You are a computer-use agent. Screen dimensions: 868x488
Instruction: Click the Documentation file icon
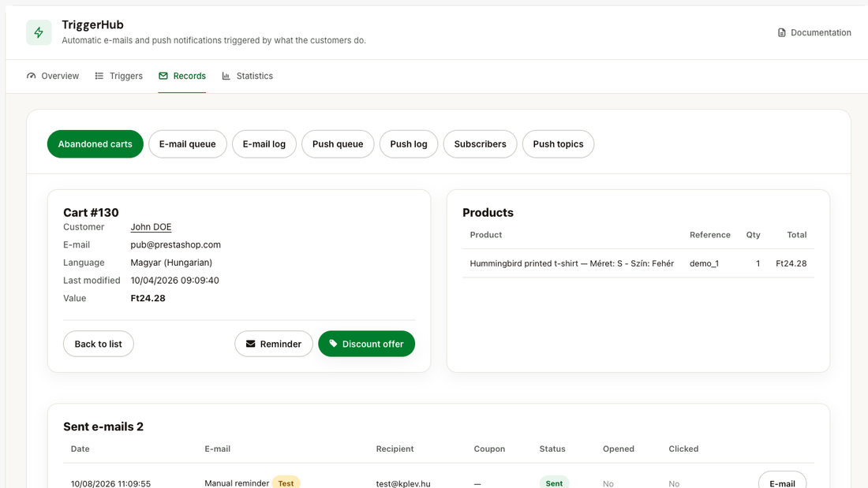[782, 32]
